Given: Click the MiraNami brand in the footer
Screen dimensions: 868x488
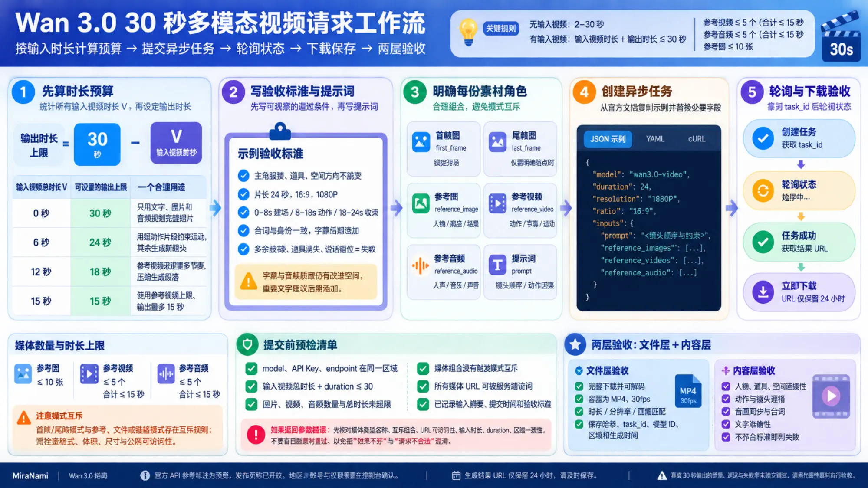Looking at the screenshot, I should point(30,476).
